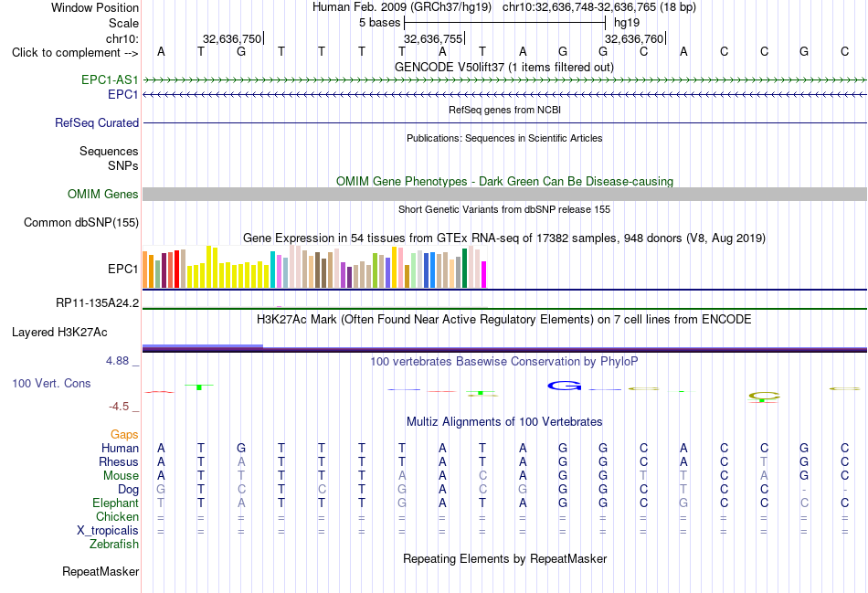Click the -4.5 lower scale value
This screenshot has height=593, width=868.
[x=119, y=407]
